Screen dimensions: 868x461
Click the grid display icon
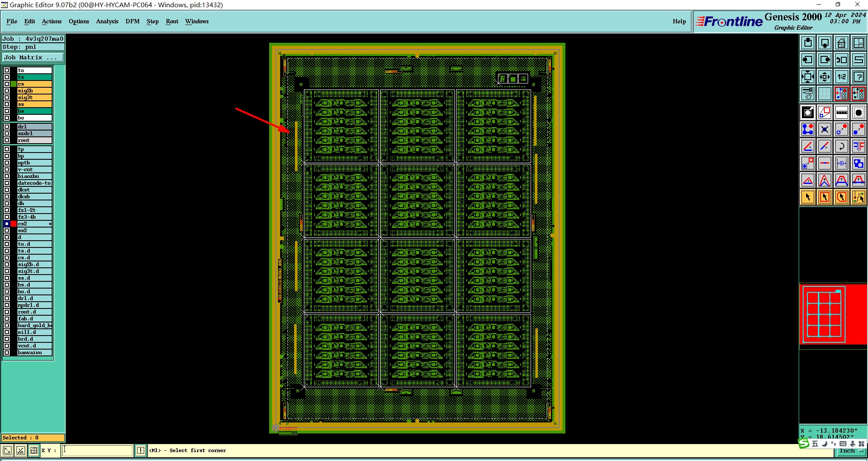pyautogui.click(x=824, y=93)
